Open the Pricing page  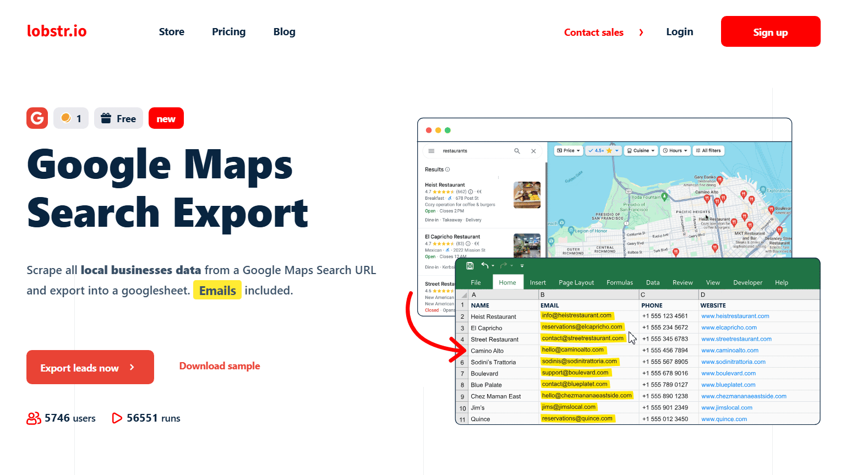229,32
